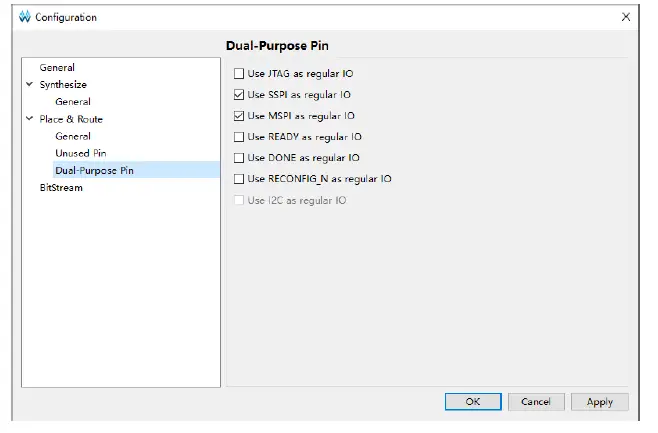
Task: Open Synthesize in the settings tree
Action: point(62,85)
